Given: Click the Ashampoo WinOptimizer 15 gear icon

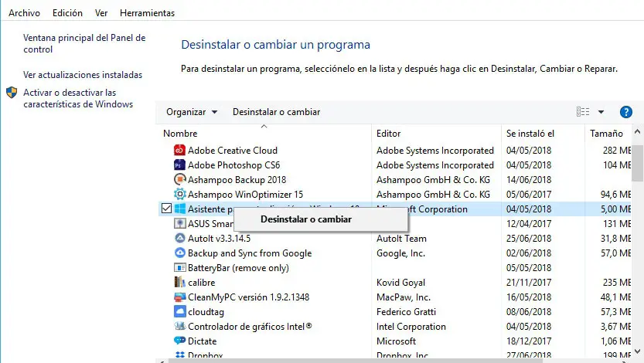Looking at the screenshot, I should tap(179, 194).
